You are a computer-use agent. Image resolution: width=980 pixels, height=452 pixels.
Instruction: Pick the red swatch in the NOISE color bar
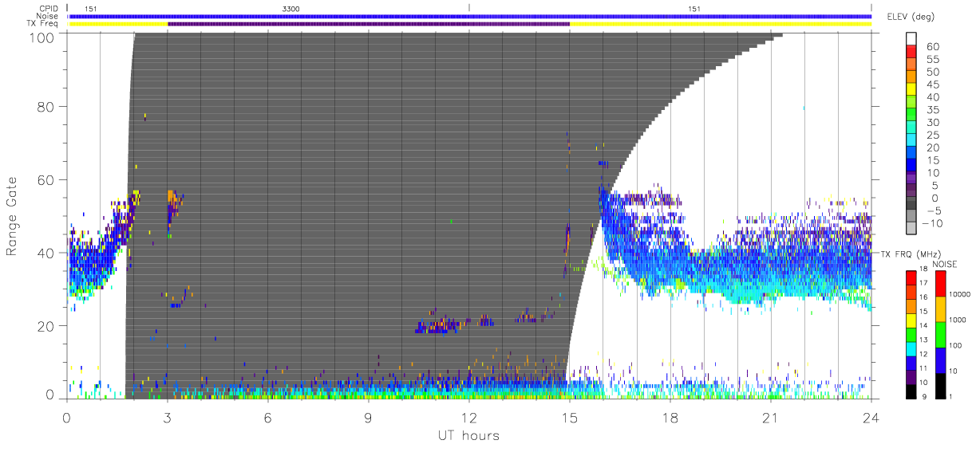coord(942,283)
